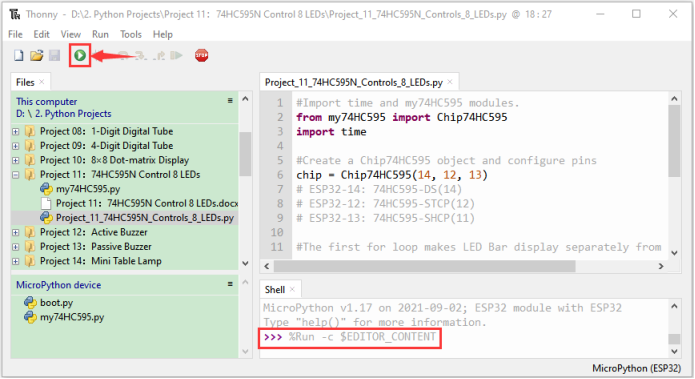
Task: Select my74HC595.py on MicroPython device
Action: pyautogui.click(x=72, y=317)
